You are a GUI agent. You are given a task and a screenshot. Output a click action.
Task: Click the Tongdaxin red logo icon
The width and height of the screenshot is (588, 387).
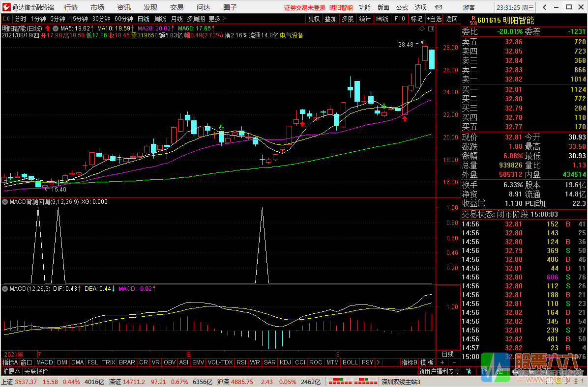(x=6, y=7)
